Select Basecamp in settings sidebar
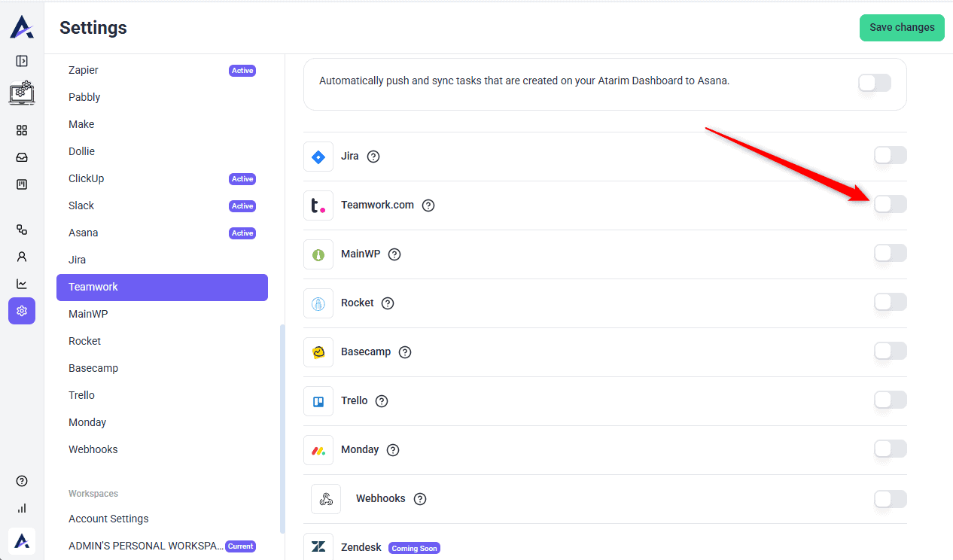 (162, 368)
